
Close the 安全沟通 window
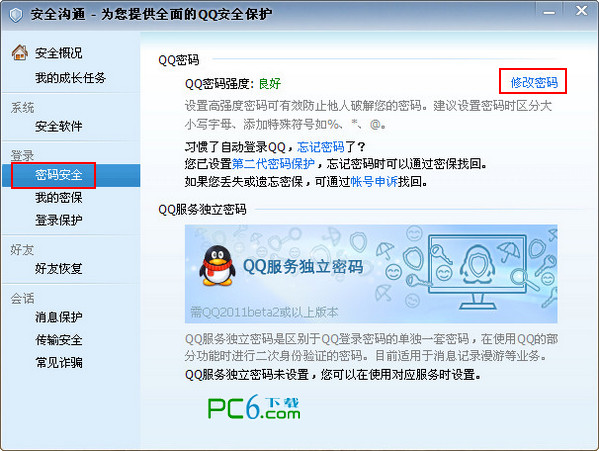click(x=581, y=11)
